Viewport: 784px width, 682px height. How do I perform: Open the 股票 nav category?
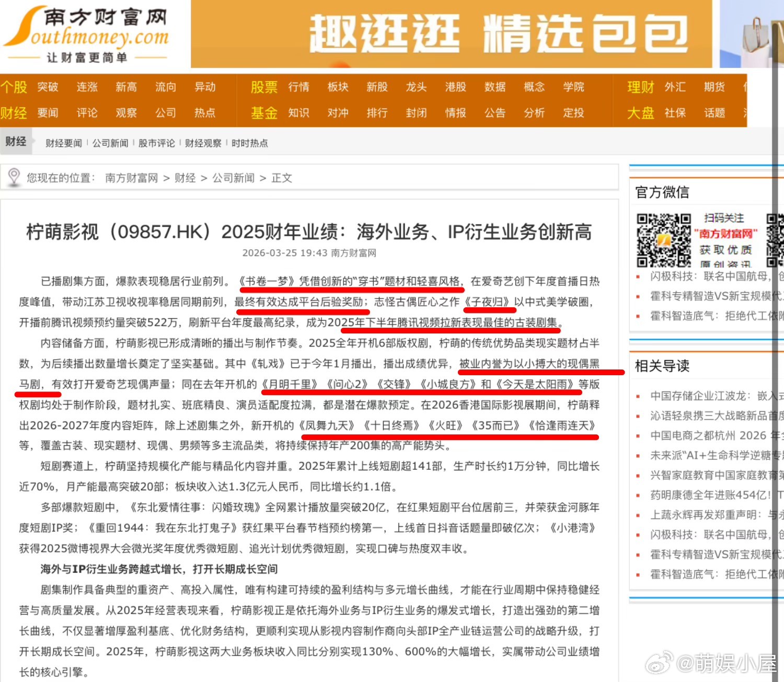[x=264, y=87]
